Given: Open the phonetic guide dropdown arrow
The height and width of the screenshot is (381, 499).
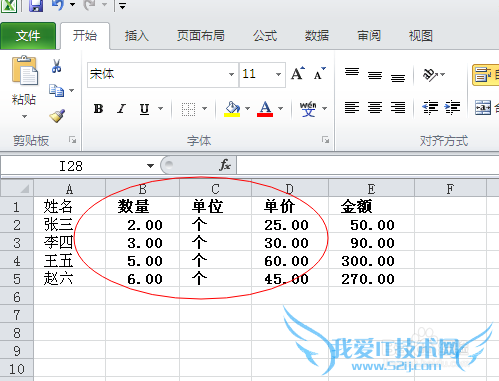Looking at the screenshot, I should (x=325, y=109).
